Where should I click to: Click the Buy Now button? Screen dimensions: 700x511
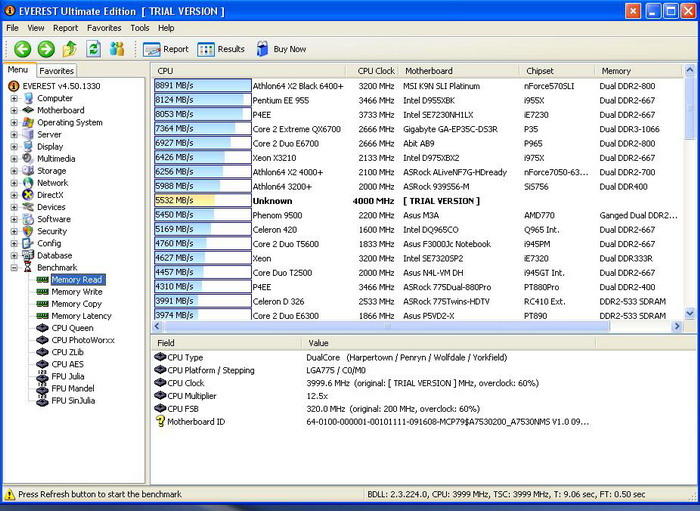[281, 49]
